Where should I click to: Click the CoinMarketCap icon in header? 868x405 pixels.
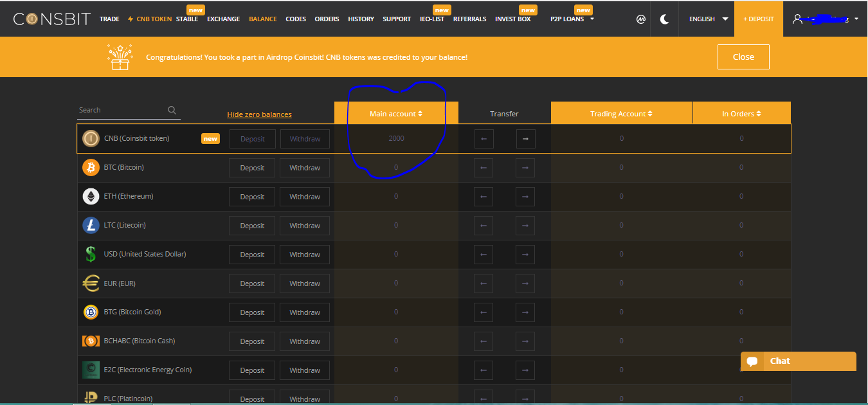click(x=641, y=19)
